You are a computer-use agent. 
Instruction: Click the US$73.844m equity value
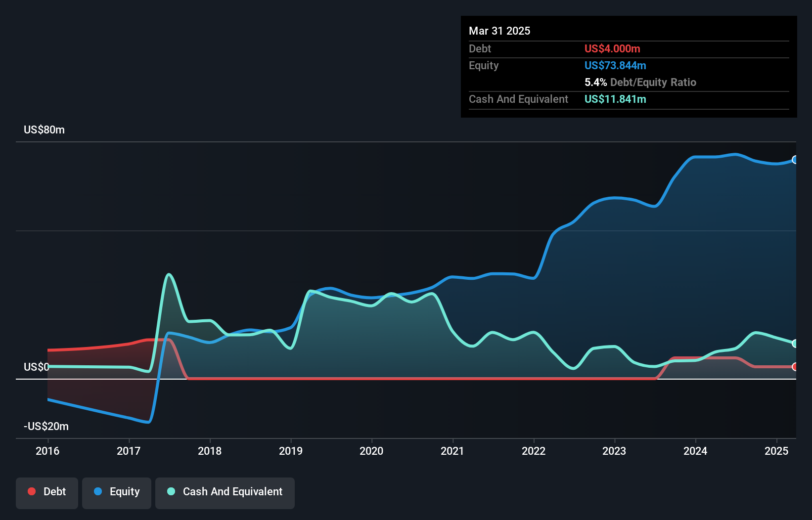615,66
